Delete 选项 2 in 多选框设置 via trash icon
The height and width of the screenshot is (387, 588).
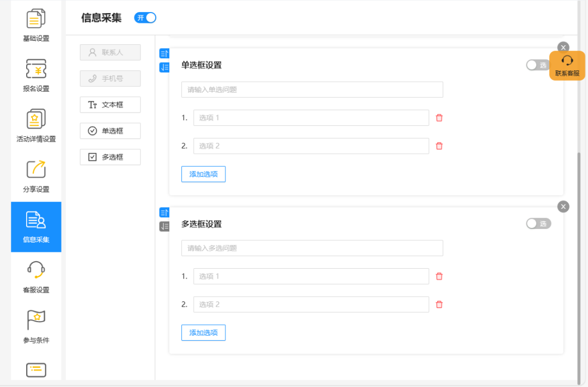[439, 304]
